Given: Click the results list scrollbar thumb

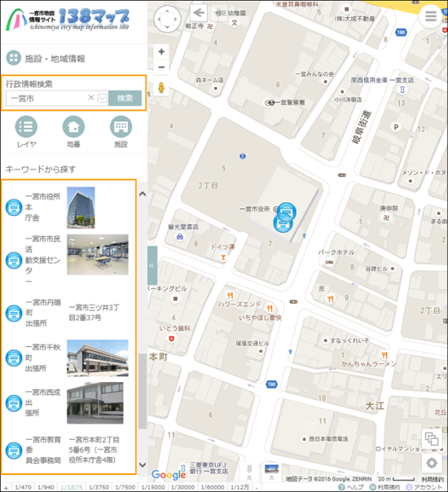Looking at the screenshot, I should coord(143,391).
